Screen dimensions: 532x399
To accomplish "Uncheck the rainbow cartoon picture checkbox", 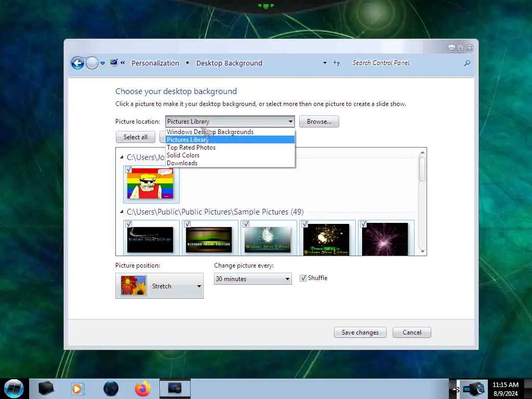I will [129, 169].
